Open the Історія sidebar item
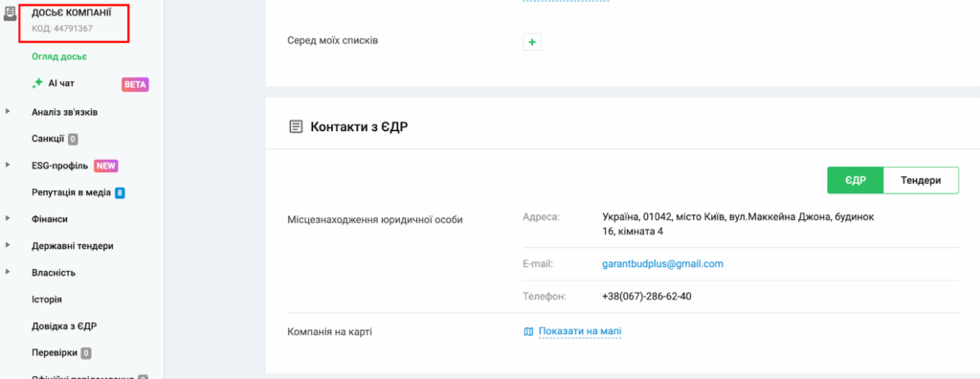980x379 pixels. pos(47,300)
